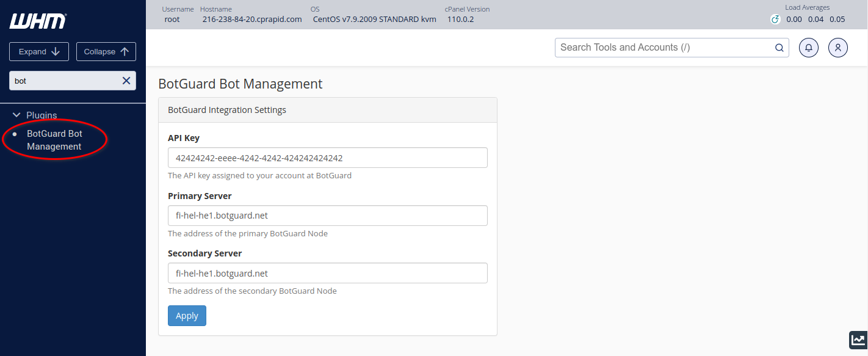The width and height of the screenshot is (868, 356).
Task: Expand all sidebar menu sections
Action: [x=39, y=52]
